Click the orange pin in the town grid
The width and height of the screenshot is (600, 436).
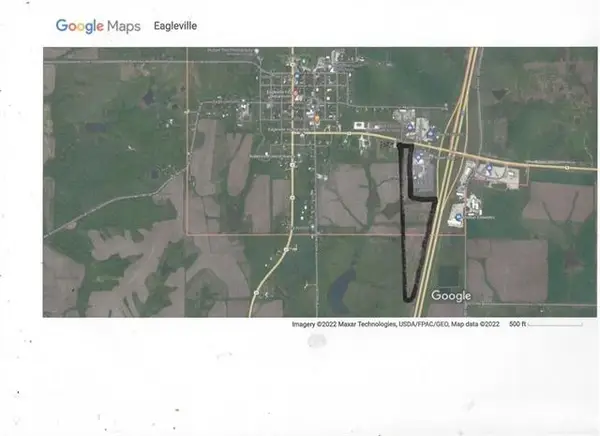coord(317,119)
